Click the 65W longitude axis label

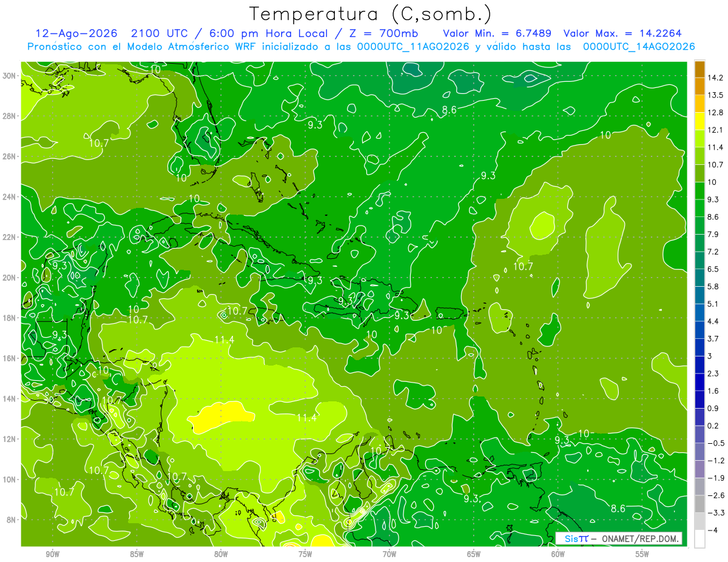click(474, 554)
